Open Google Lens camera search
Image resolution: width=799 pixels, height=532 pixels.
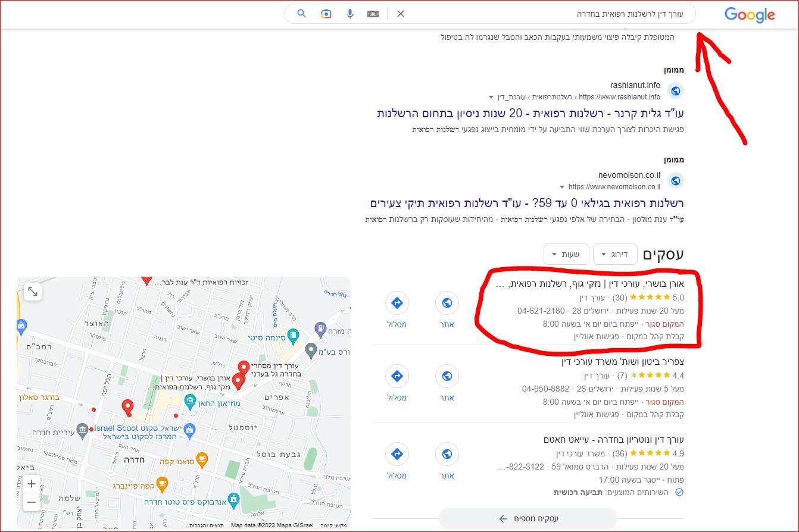(x=326, y=14)
